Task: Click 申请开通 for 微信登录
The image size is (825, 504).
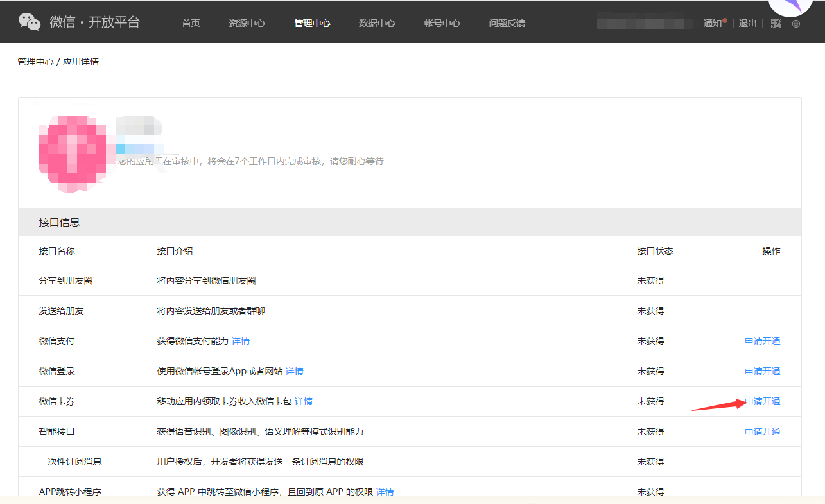Action: point(763,371)
